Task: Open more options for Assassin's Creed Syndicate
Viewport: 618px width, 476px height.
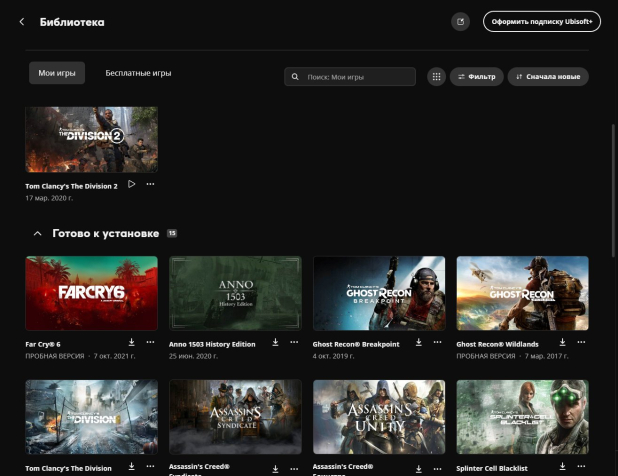Action: [x=294, y=469]
